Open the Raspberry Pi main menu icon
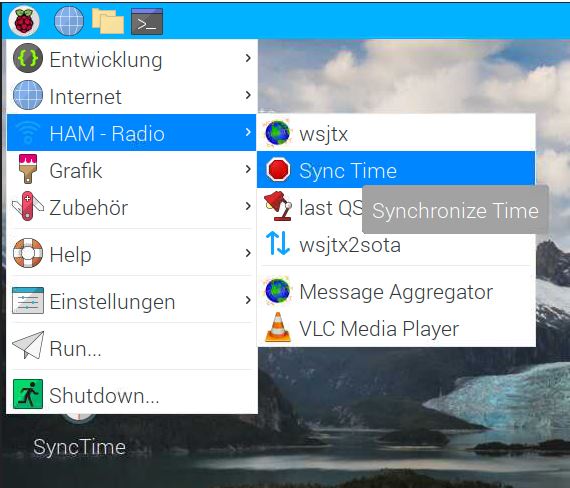Viewport: 570px width, 488px height. coord(24,21)
